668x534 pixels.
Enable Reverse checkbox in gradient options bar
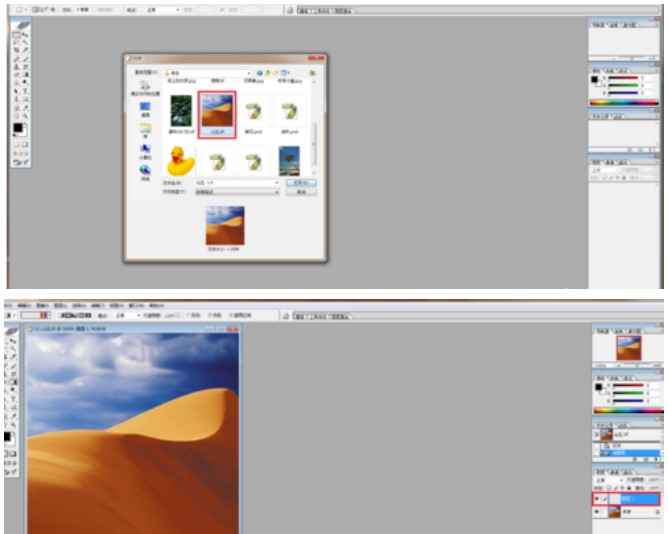click(189, 315)
